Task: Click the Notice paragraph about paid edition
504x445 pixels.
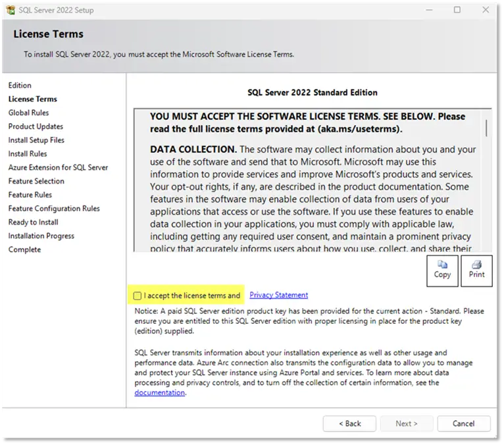Action: [309, 321]
